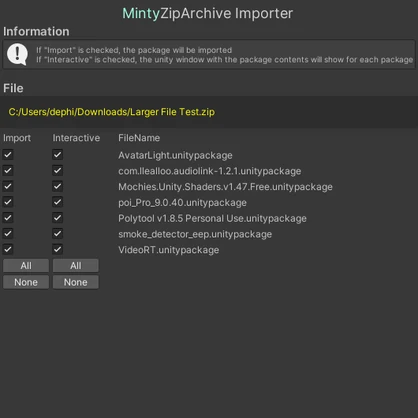The image size is (418, 418).
Task: Click the Information section heading
Action: 36,31
